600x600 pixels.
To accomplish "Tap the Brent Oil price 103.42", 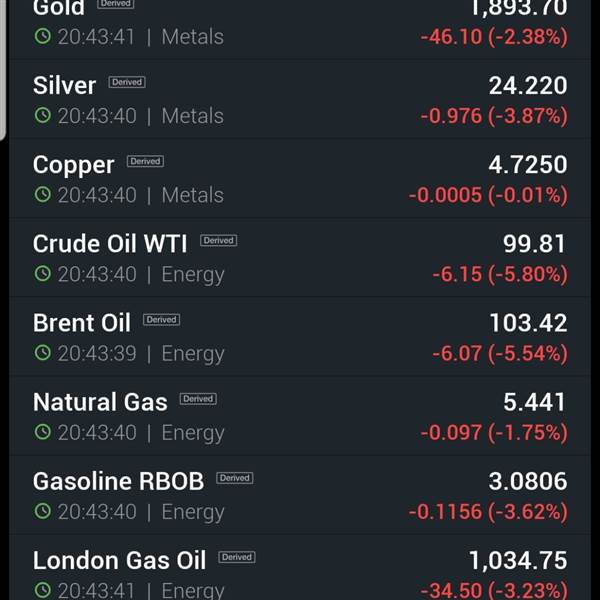I will tap(528, 323).
